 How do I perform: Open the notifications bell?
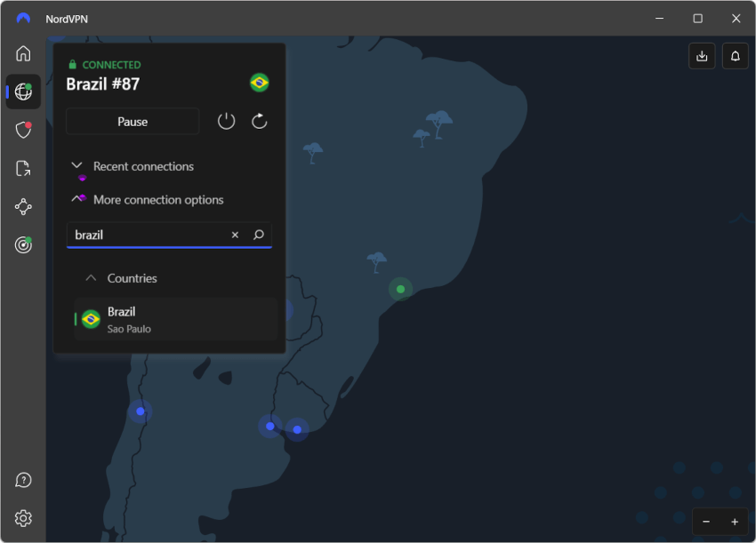click(x=736, y=56)
